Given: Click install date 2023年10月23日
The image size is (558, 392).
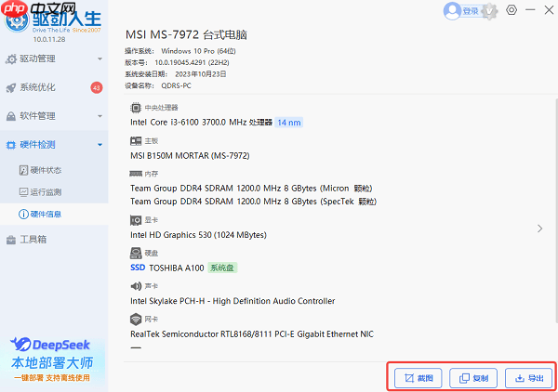Looking at the screenshot, I should click(201, 74).
